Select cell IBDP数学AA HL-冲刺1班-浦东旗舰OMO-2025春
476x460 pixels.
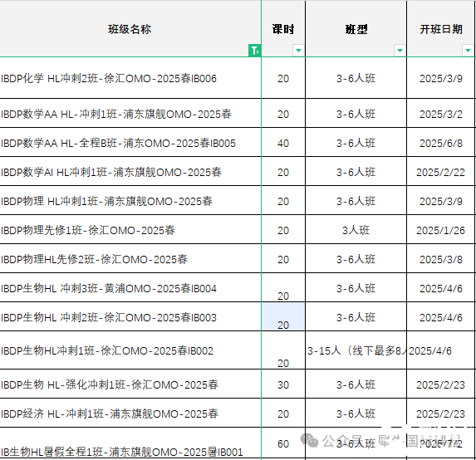click(130, 113)
